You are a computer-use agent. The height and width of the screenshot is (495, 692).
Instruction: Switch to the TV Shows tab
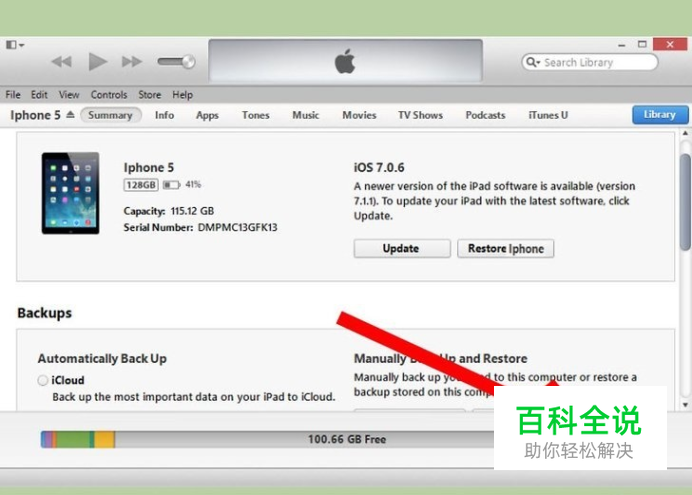pyautogui.click(x=420, y=115)
